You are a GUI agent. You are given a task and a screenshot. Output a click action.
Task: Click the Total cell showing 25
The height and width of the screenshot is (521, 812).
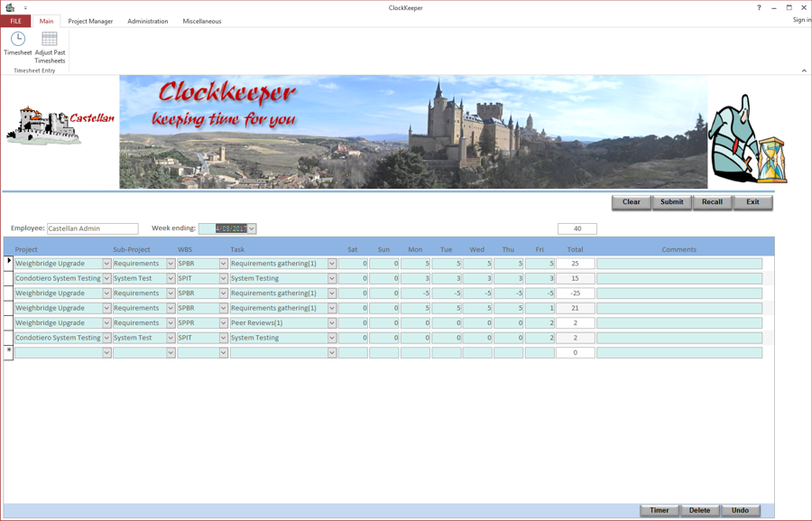pyautogui.click(x=576, y=264)
